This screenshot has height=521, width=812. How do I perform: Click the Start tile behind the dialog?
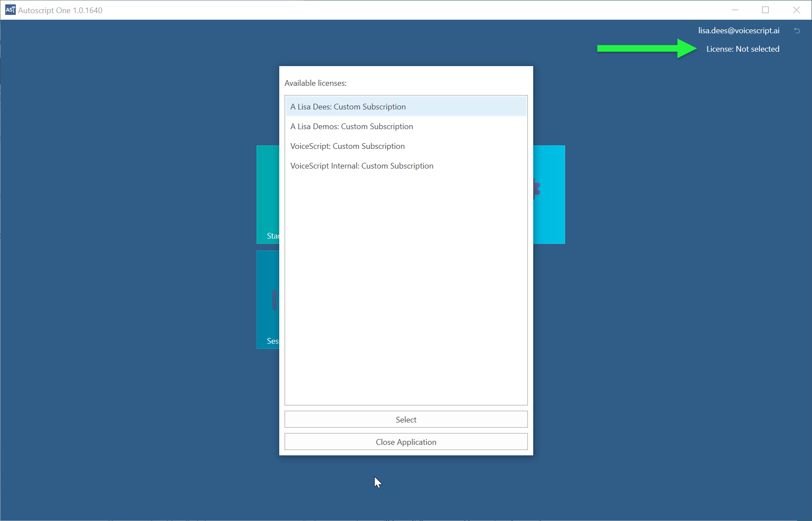click(x=268, y=194)
